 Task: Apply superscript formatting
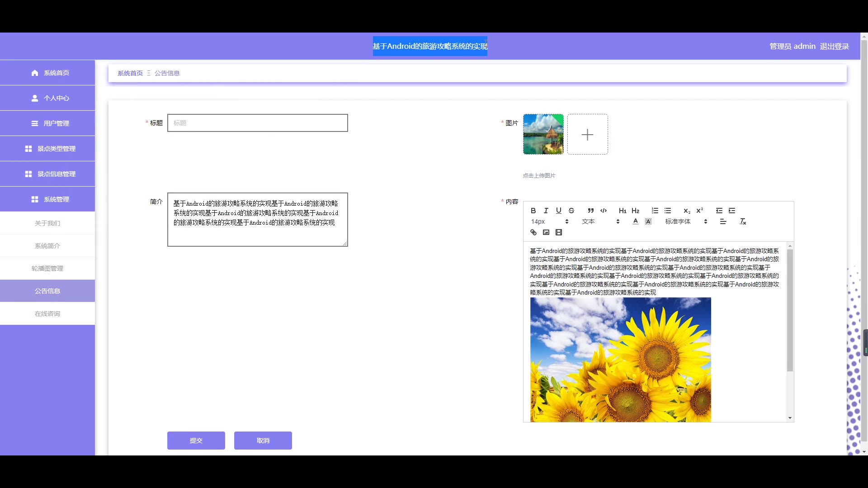click(x=699, y=211)
